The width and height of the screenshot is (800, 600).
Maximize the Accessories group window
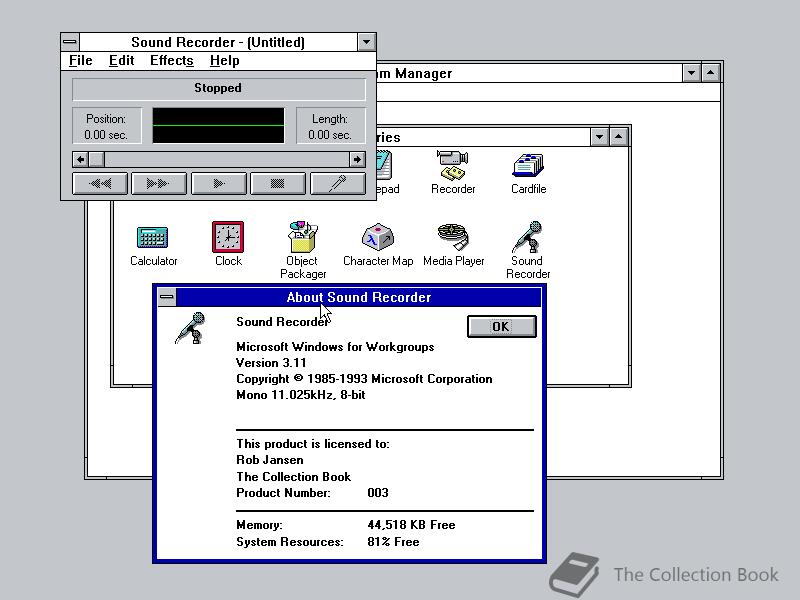click(618, 137)
